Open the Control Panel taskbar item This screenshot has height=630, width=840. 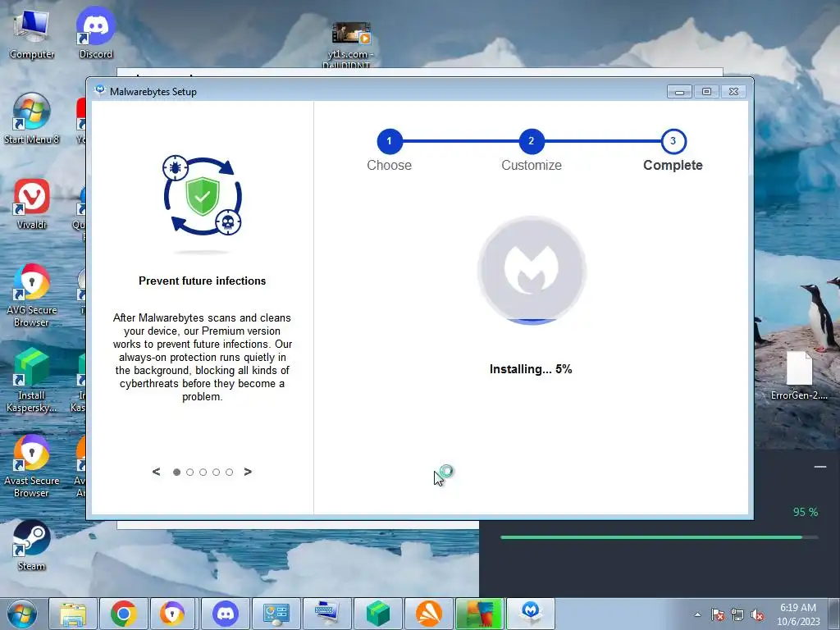276,614
